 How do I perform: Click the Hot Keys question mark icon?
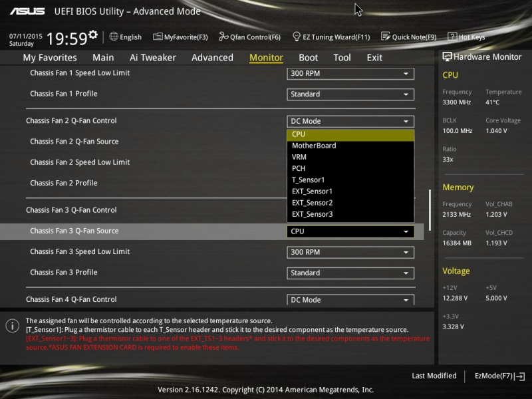[452, 37]
